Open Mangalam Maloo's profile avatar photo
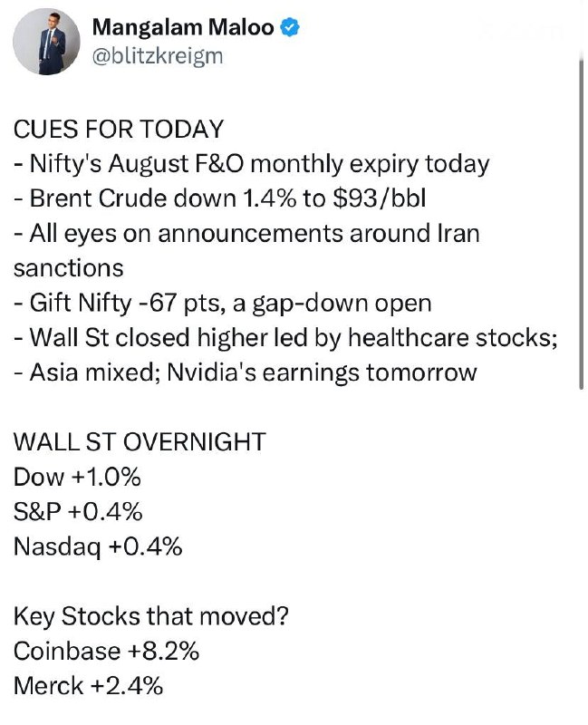Screen dimensions: 588x725 point(46,42)
